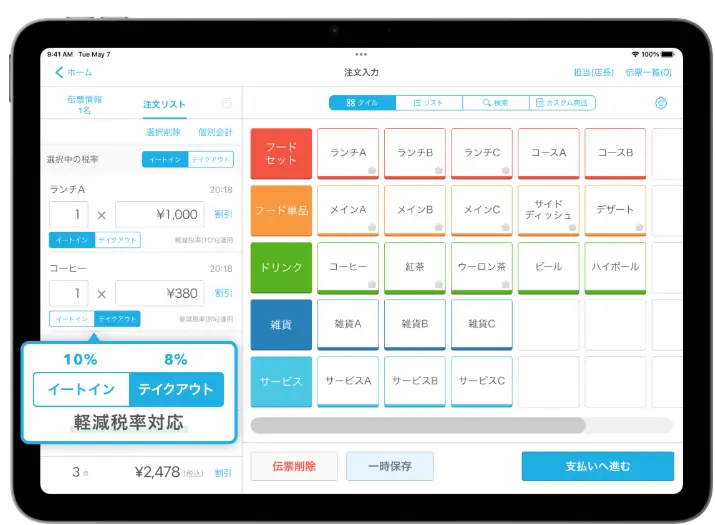
Task: Click 選択削除 link
Action: tap(163, 132)
